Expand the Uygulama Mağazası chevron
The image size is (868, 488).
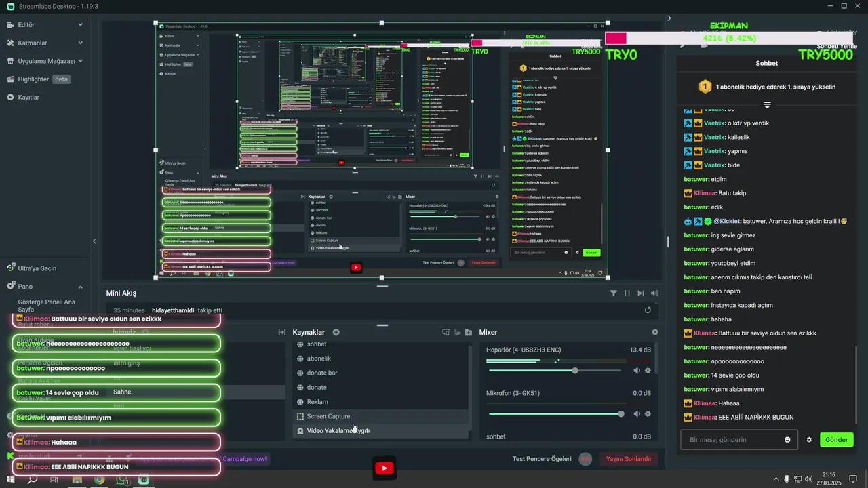coord(80,61)
